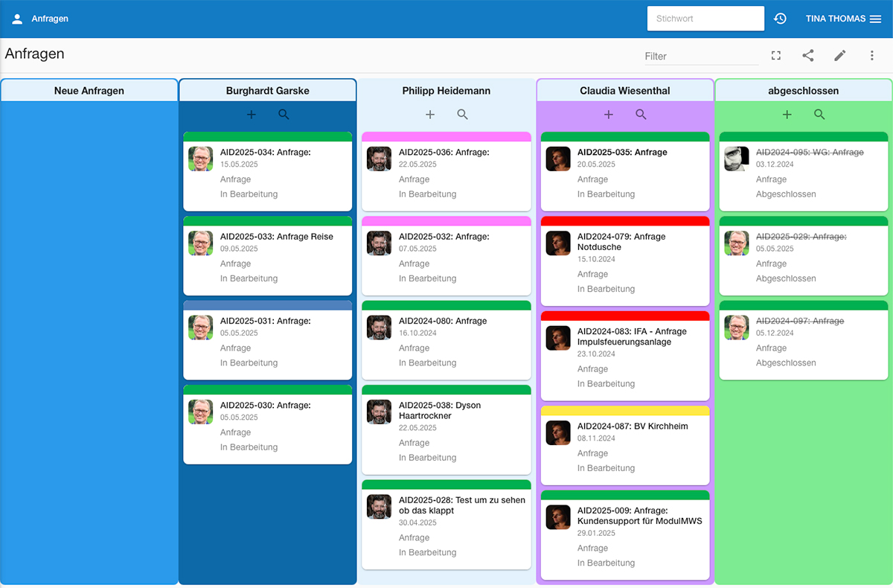
Task: Click the history clock icon
Action: pyautogui.click(x=780, y=19)
